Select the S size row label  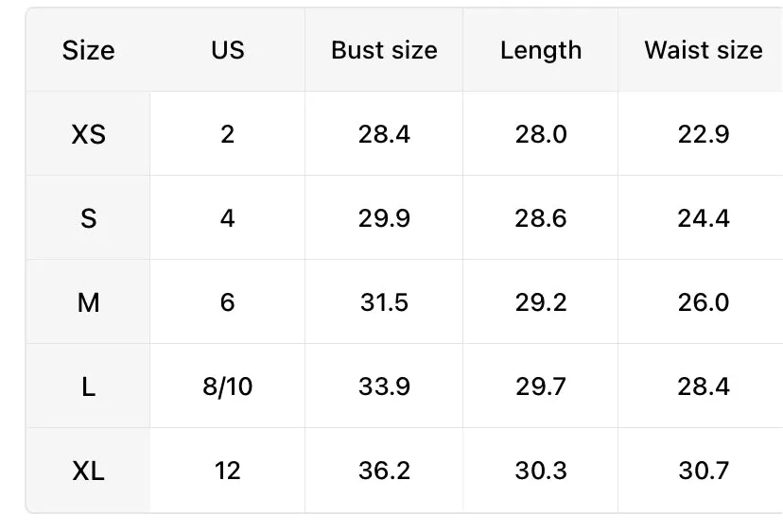[88, 218]
